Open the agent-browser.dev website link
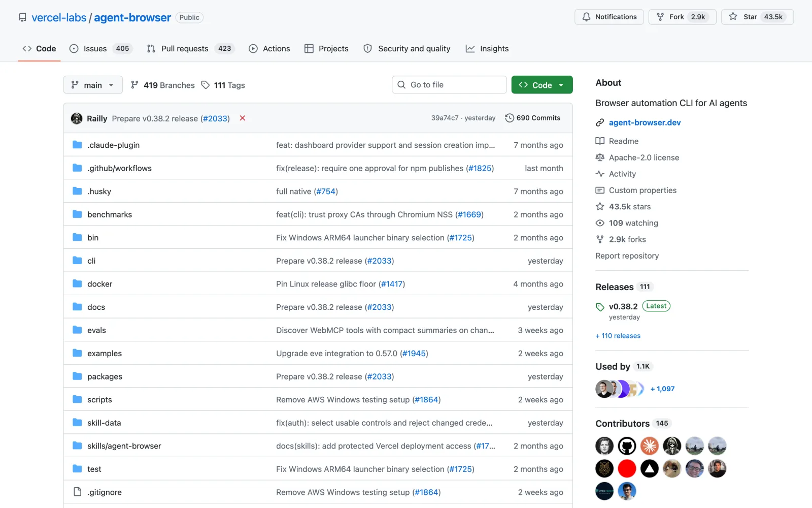This screenshot has width=812, height=508. 645,122
